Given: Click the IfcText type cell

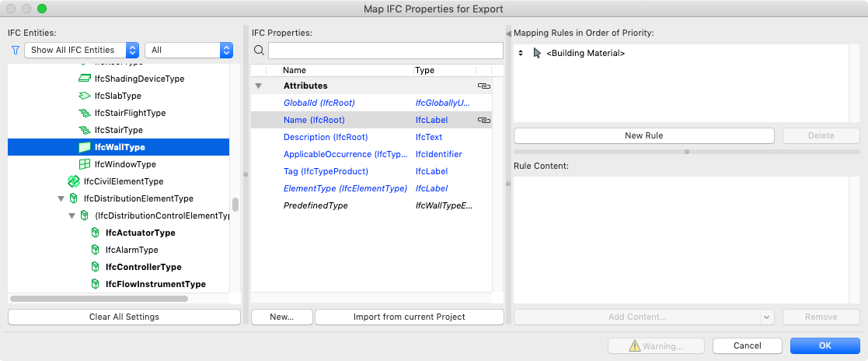Looking at the screenshot, I should 429,138.
